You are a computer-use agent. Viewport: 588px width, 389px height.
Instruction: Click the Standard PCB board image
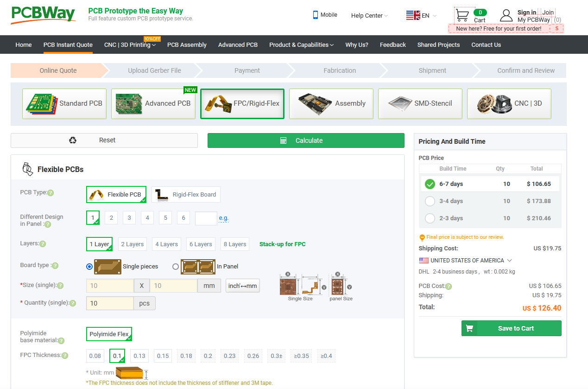pos(42,103)
